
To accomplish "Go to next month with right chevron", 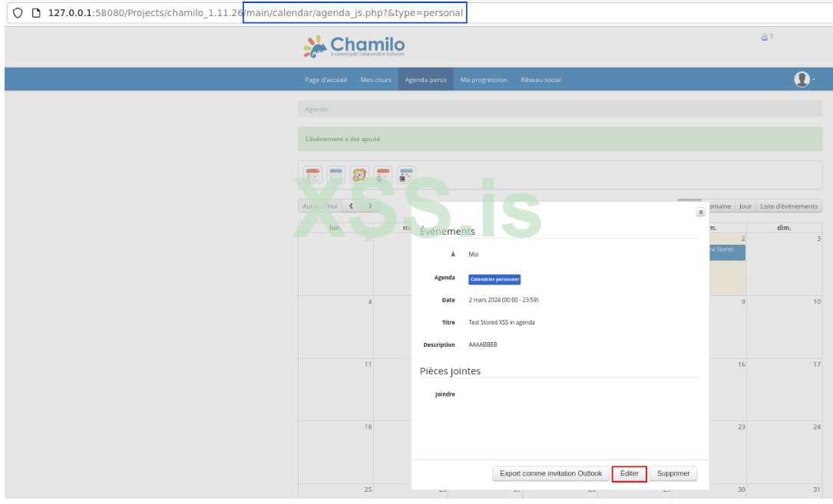I will (x=370, y=206).
